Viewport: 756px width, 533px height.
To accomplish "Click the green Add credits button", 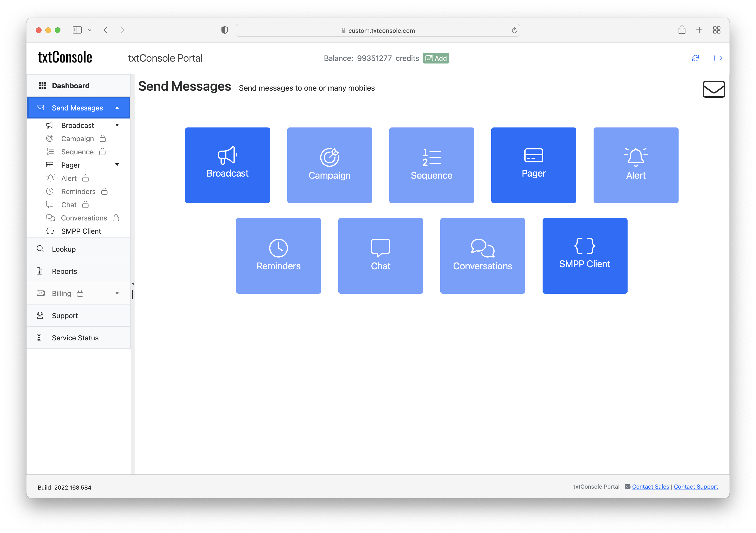I will tap(436, 58).
